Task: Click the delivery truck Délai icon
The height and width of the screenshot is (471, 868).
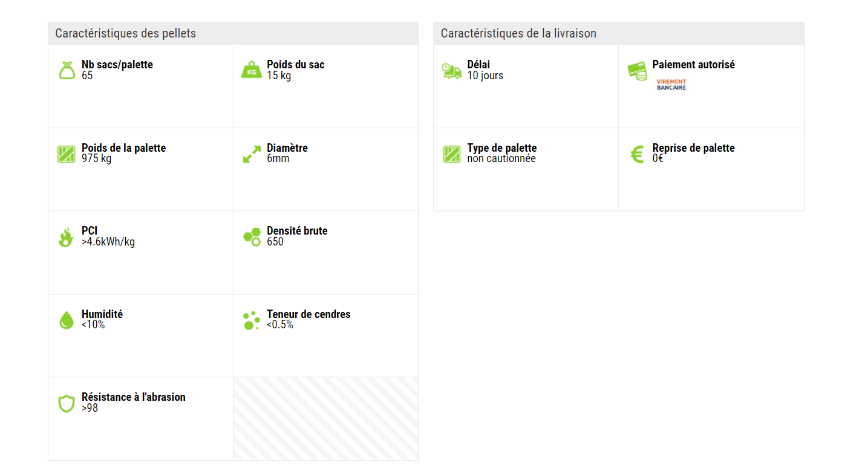Action: (452, 71)
